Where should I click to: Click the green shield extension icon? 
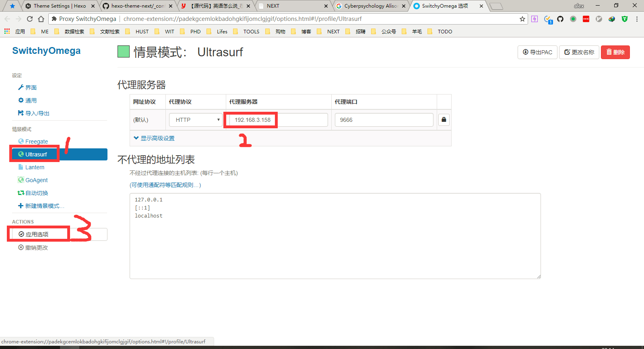(625, 19)
